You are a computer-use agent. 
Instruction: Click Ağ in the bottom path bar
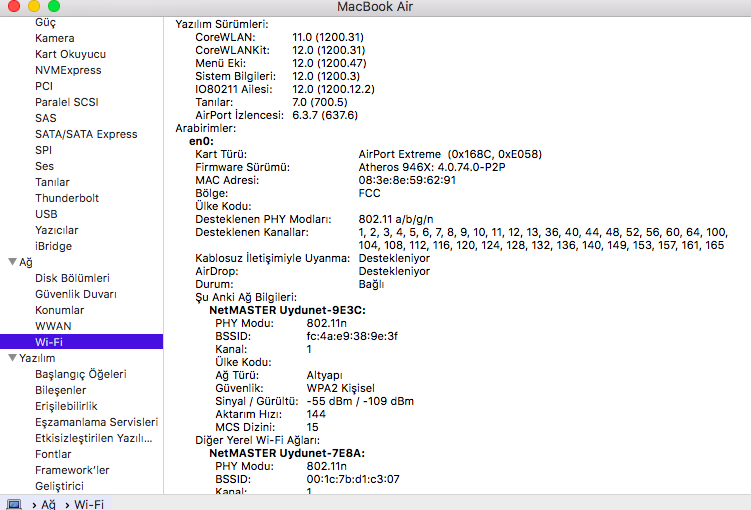point(48,504)
